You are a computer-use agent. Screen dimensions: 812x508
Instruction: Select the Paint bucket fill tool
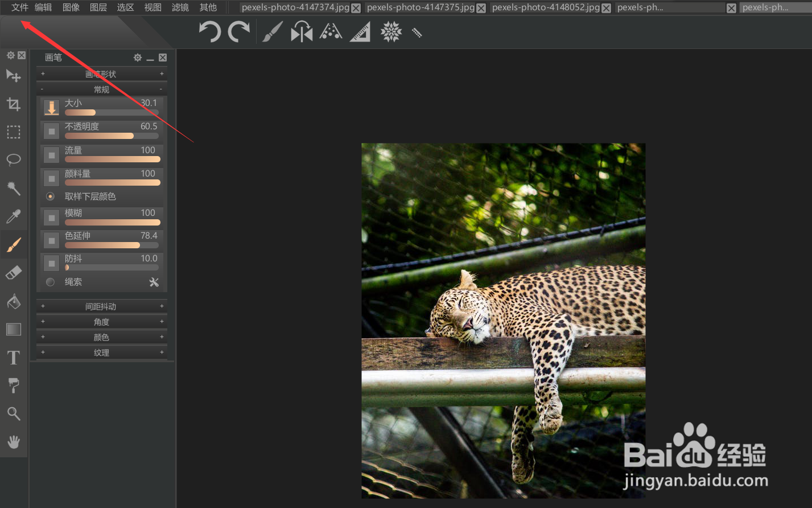pos(13,301)
